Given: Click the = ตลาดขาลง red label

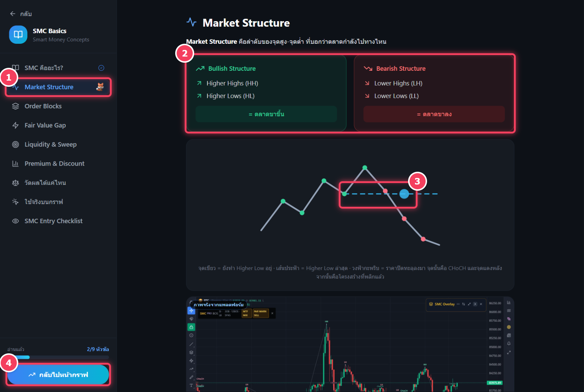Looking at the screenshot, I should pos(434,114).
